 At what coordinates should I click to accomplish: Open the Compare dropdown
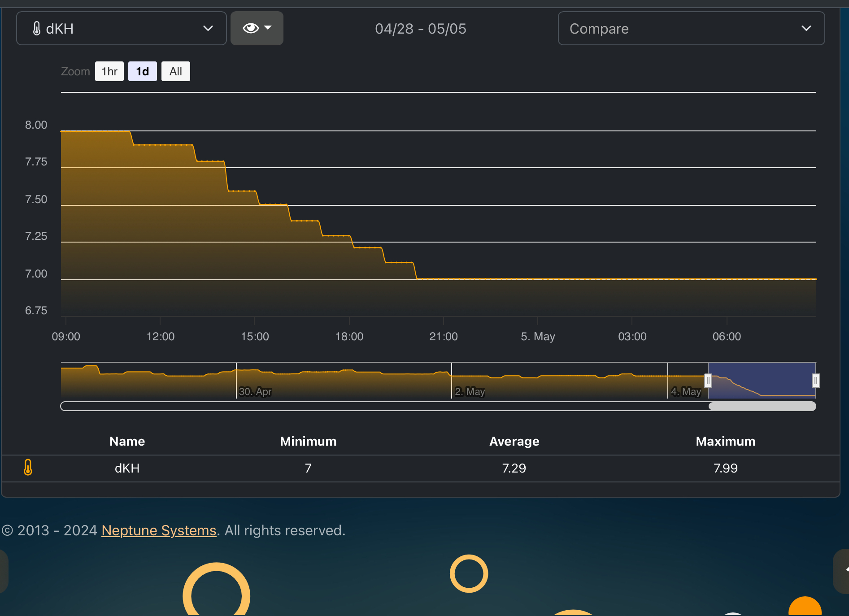click(691, 28)
